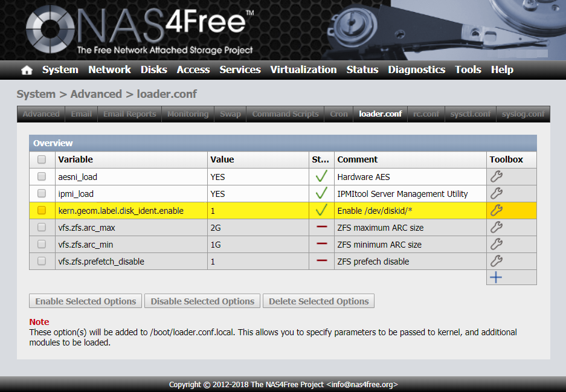566x392 pixels.
Task: Click wrench icon for vfs.zfs.prefetch_disable
Action: pos(496,262)
